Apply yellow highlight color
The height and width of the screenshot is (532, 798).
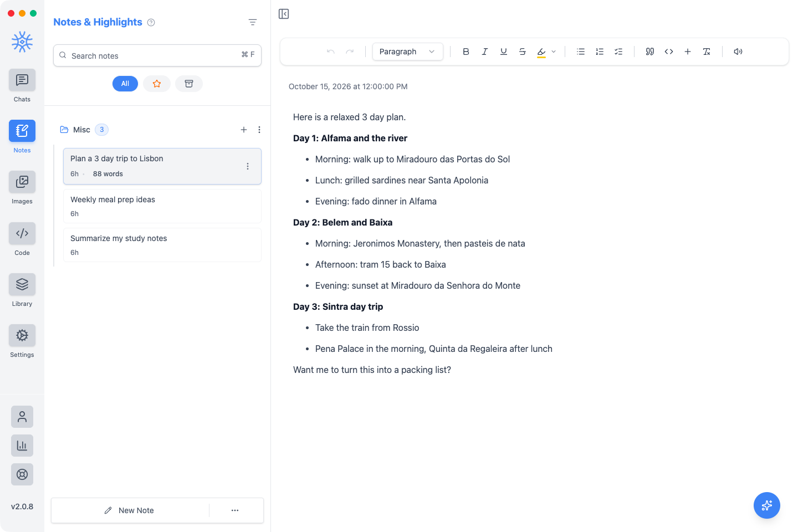coord(541,52)
